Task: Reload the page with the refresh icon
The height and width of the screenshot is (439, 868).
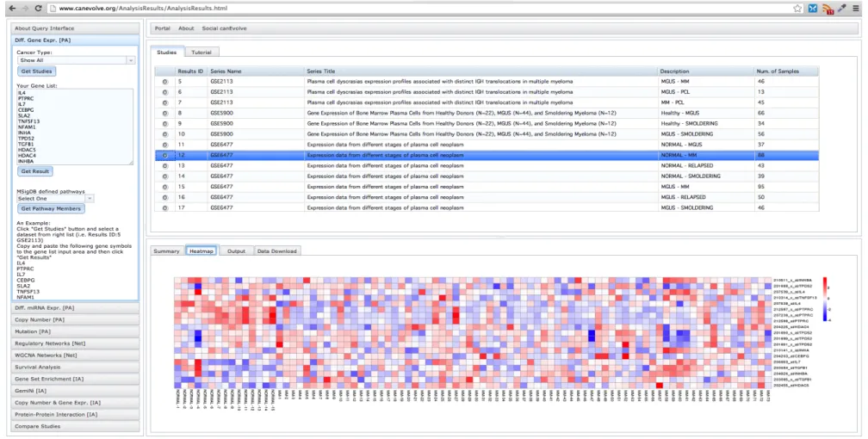Action: 38,9
